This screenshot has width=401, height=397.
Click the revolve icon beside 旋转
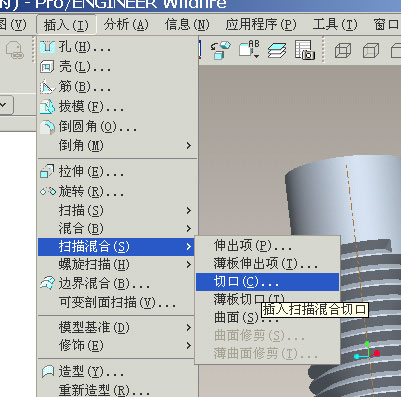48,192
